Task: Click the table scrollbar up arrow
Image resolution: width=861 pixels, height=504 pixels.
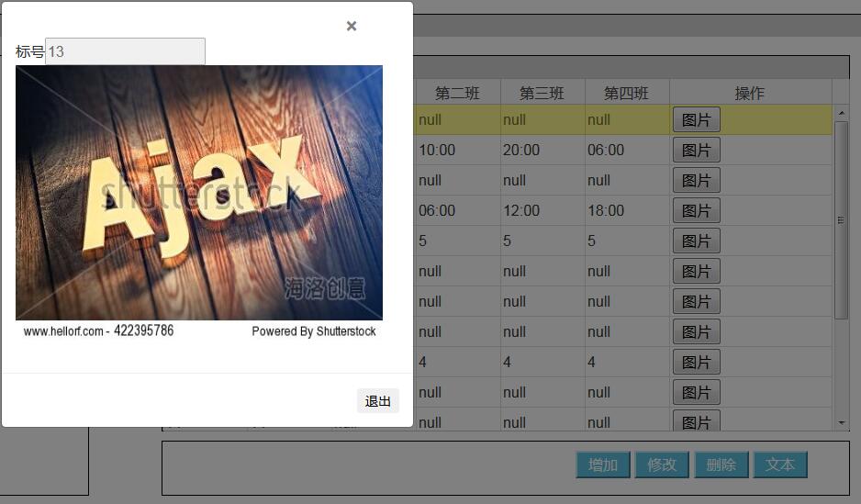Action: [x=841, y=113]
